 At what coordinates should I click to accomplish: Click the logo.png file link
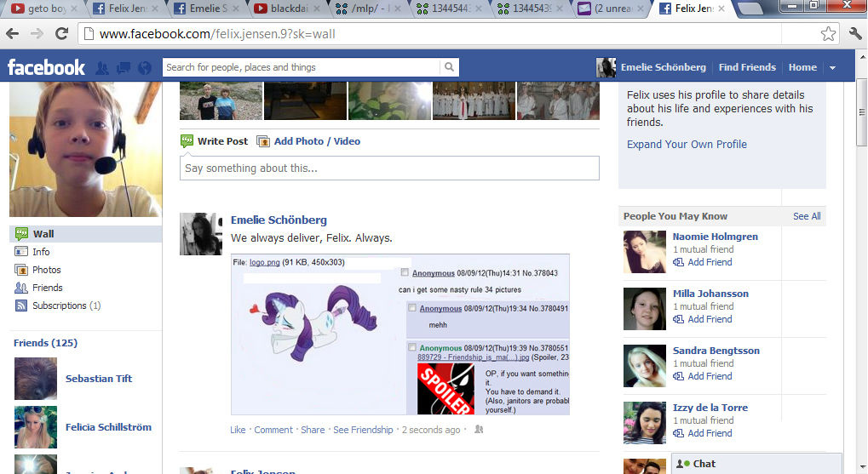(265, 262)
